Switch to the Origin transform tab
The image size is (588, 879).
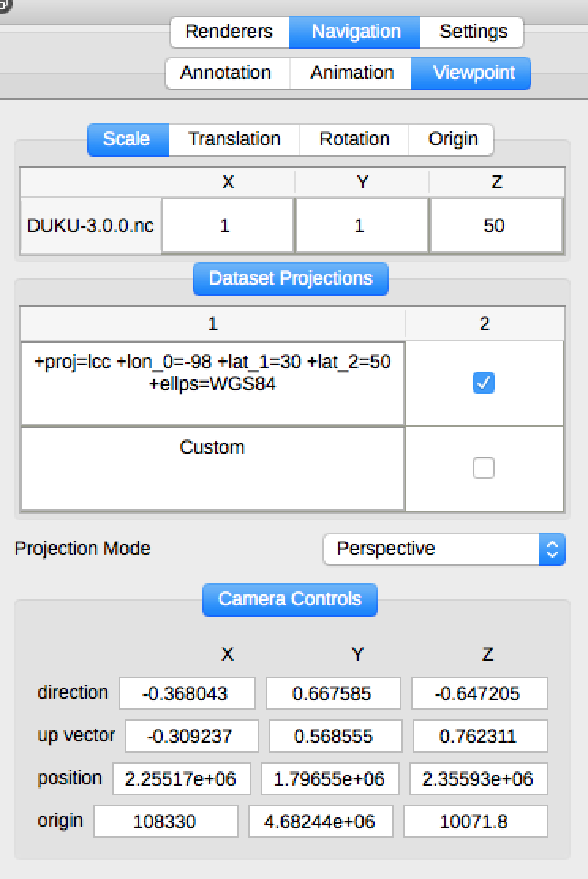(453, 140)
